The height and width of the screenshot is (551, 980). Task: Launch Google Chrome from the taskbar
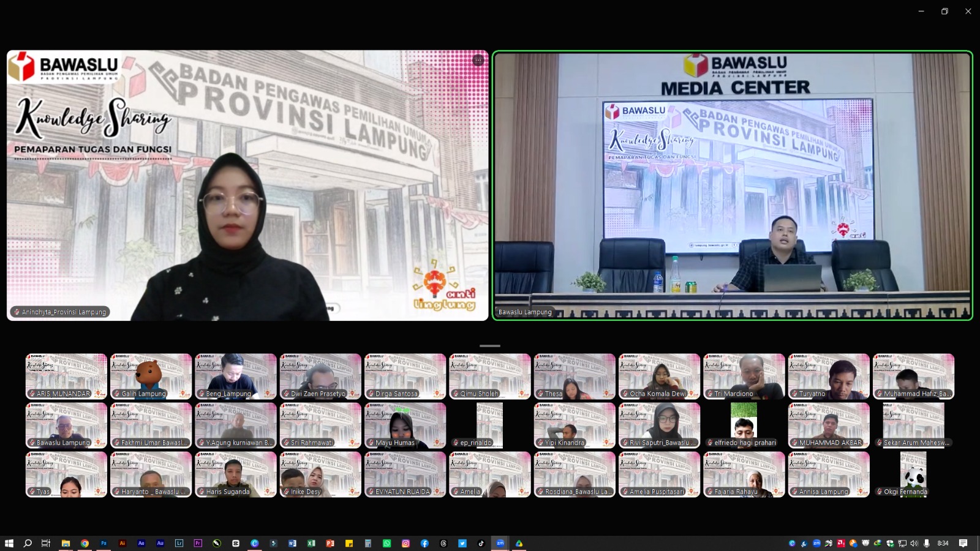85,543
